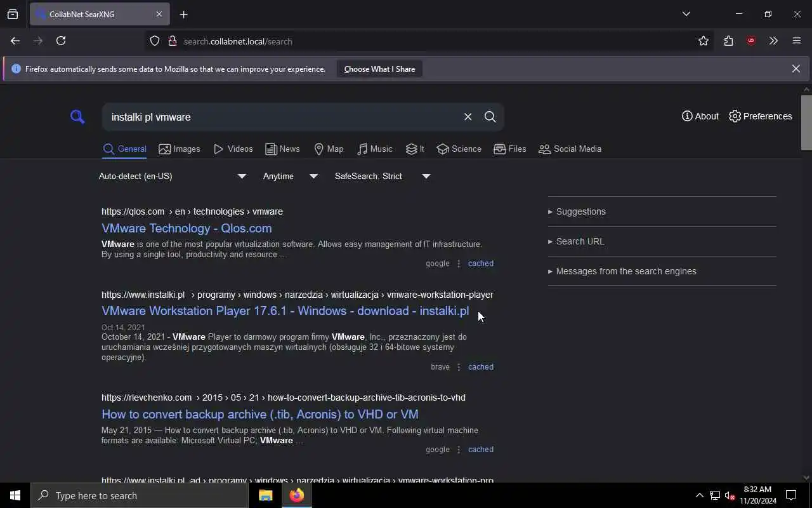This screenshot has height=508, width=812.
Task: Click the search query input field
Action: point(282,117)
